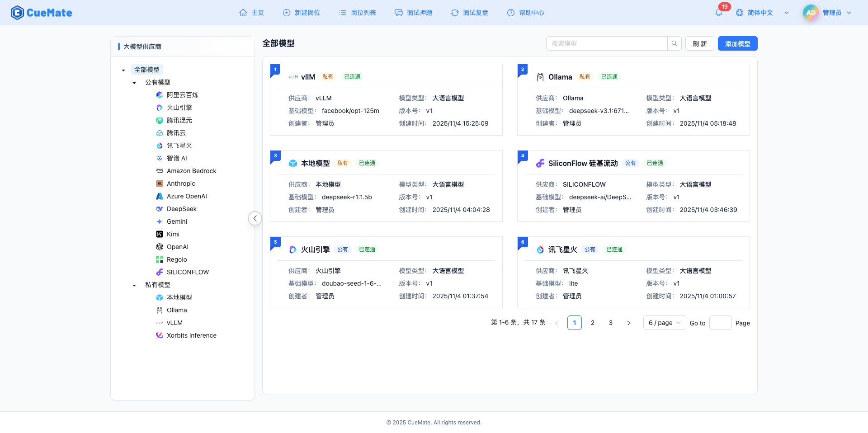The height and width of the screenshot is (433, 868).
Task: Open the 面试复盘 navigation item
Action: 469,13
